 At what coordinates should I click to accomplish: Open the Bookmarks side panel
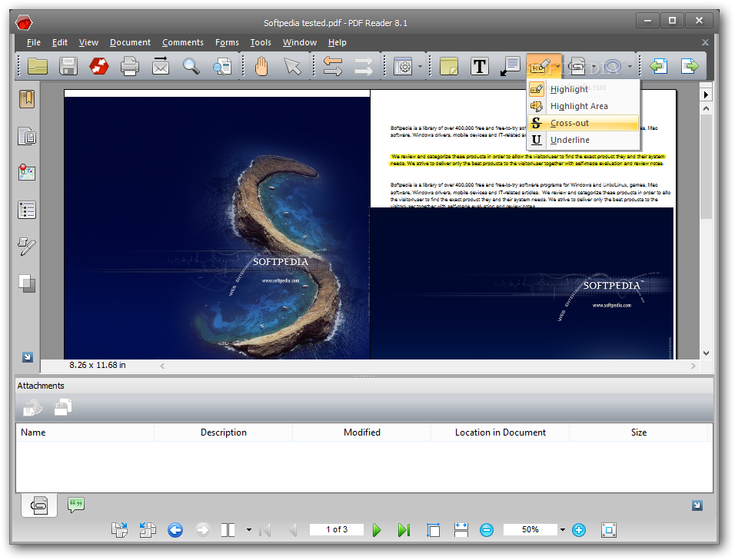[x=27, y=99]
